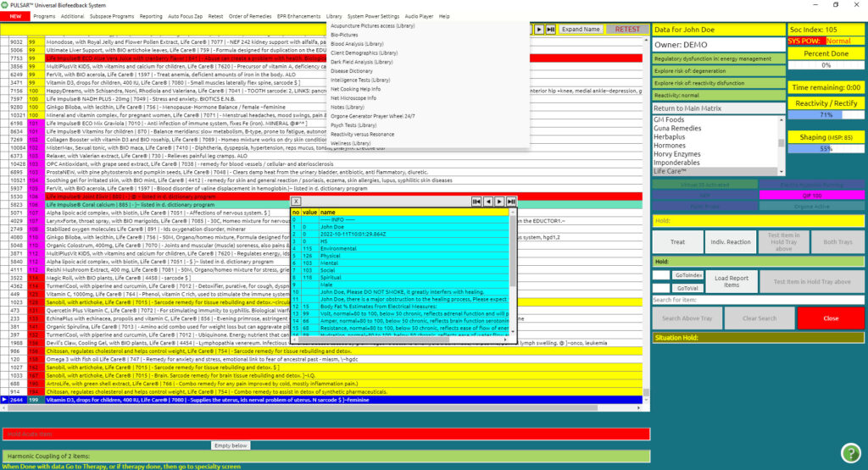Click the Load Report Items button
Screen dimensions: 868x470
pos(732,282)
